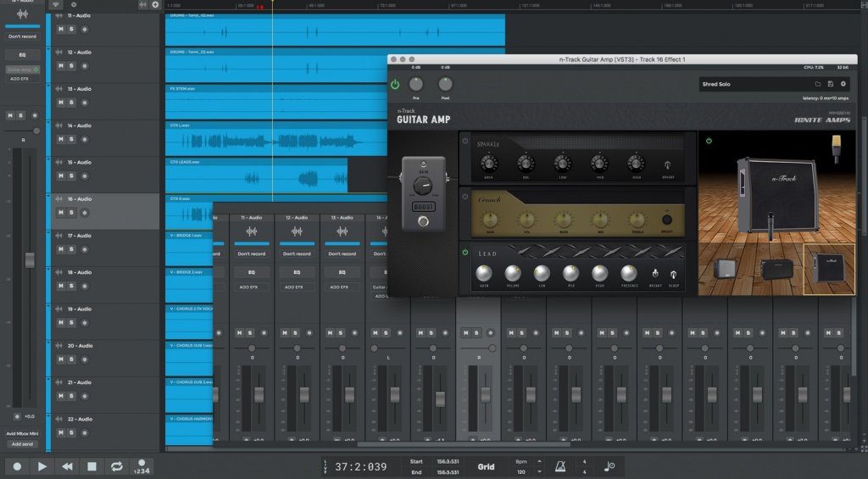The height and width of the screenshot is (479, 868).
Task: Click the Rewind transport button
Action: [x=67, y=466]
